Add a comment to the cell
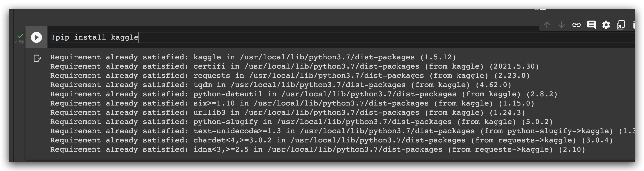Image resolution: width=644 pixels, height=171 pixels. pyautogui.click(x=591, y=25)
